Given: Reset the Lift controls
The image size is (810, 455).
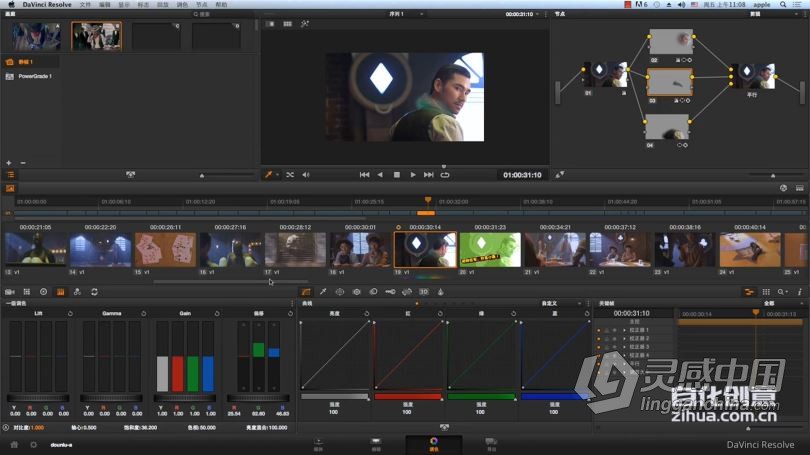Looking at the screenshot, I should [70, 313].
